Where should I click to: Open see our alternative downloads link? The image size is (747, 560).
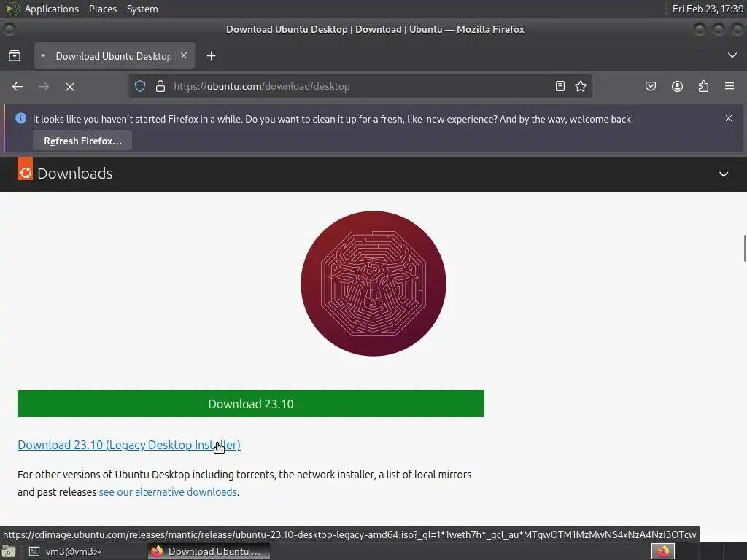click(168, 492)
